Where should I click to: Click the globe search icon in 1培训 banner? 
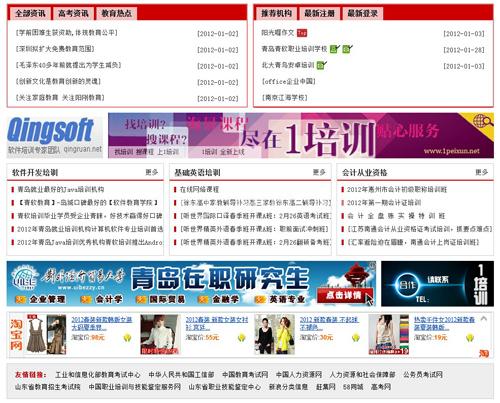click(x=483, y=121)
